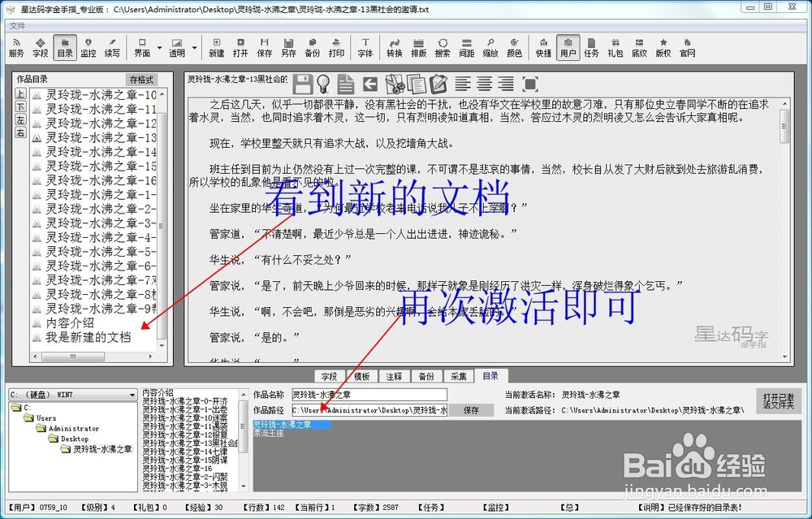Open the 任务 task icon

pos(591,48)
